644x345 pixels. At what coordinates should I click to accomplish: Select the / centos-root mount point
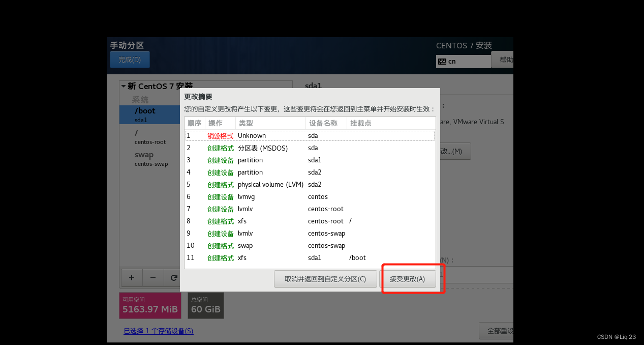click(x=150, y=136)
